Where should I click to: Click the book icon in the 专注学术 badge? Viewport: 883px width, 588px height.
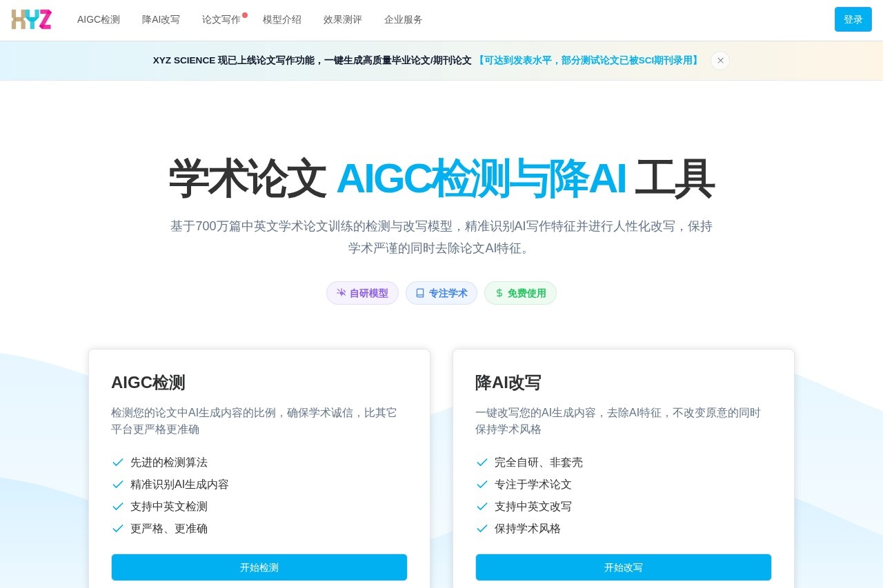421,293
